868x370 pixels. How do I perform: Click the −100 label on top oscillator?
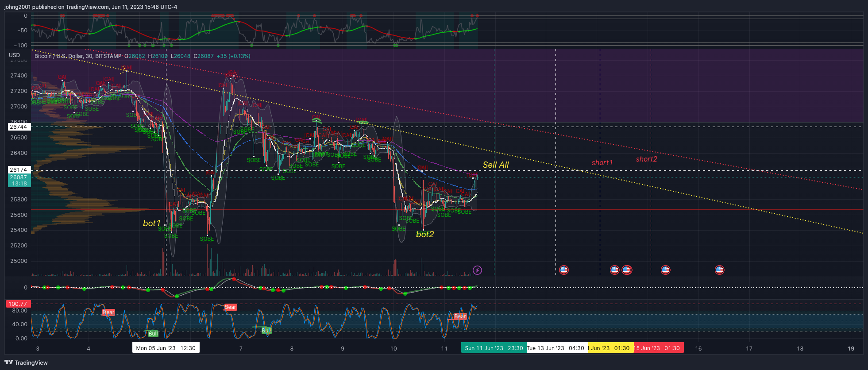(x=20, y=46)
